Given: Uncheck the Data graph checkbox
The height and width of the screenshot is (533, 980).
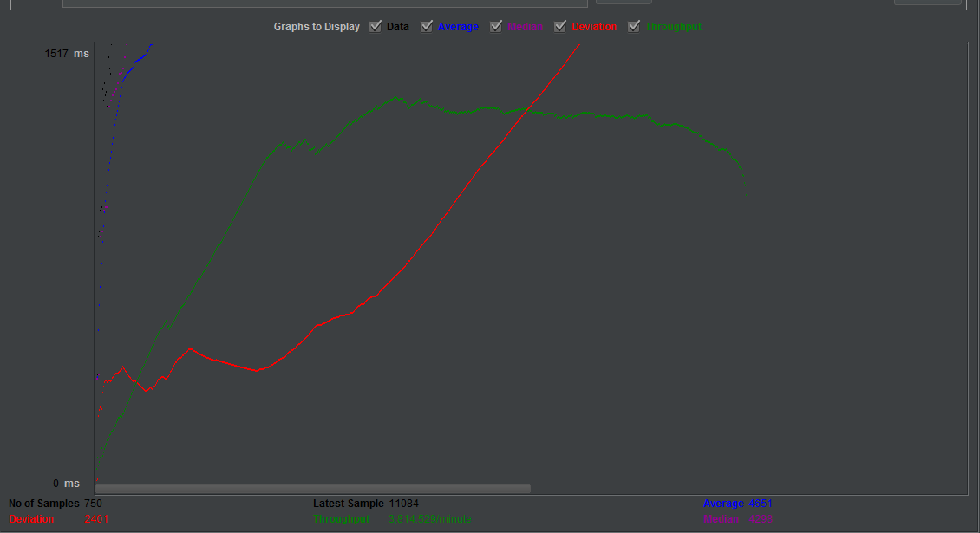Looking at the screenshot, I should pos(376,26).
